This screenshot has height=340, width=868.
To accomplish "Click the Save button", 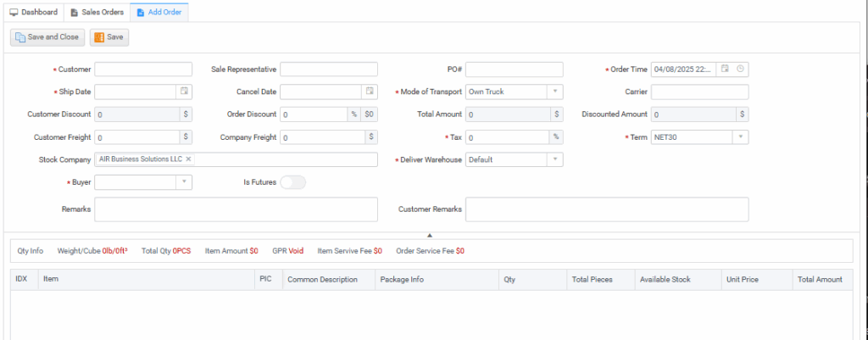I will 109,37.
